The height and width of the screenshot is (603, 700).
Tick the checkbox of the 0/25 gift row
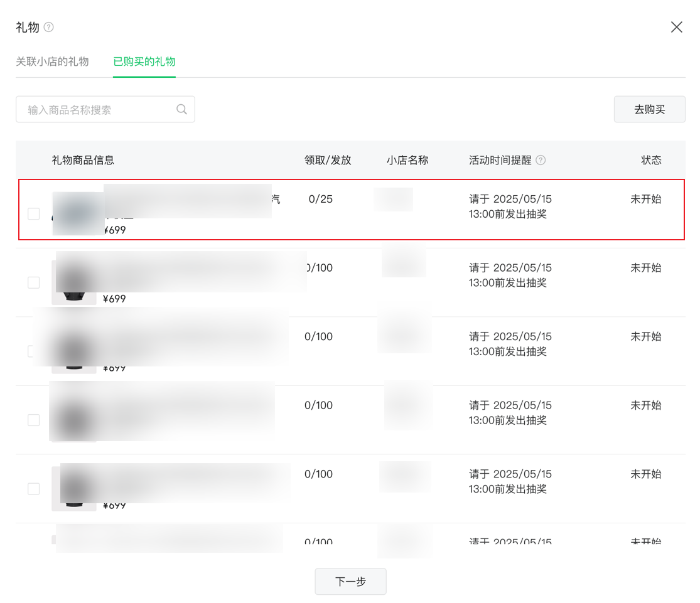(33, 214)
